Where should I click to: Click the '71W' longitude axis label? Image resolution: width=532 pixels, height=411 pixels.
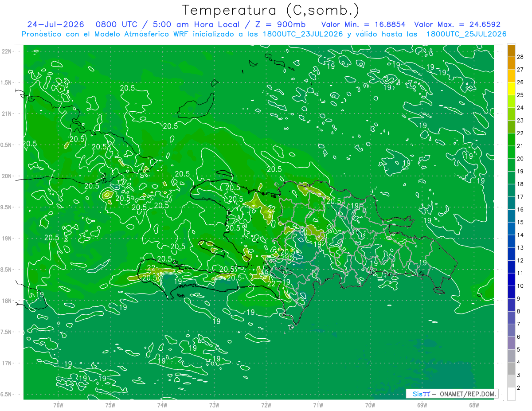(318, 405)
